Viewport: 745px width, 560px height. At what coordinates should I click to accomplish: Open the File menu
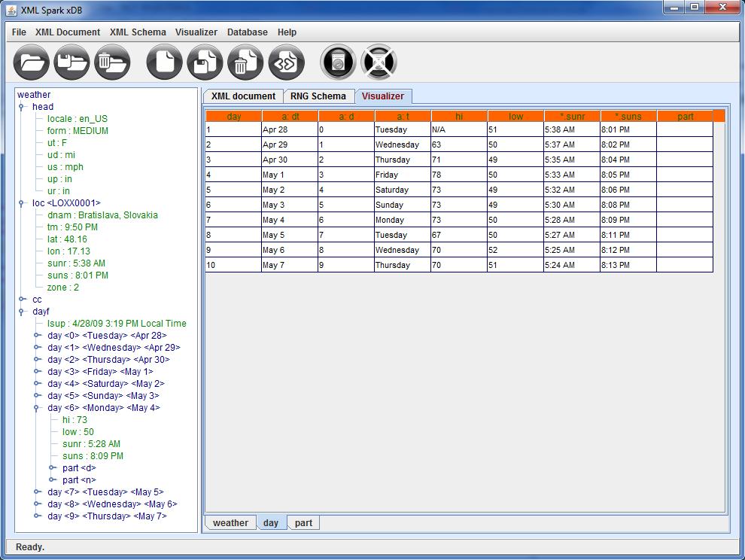19,32
